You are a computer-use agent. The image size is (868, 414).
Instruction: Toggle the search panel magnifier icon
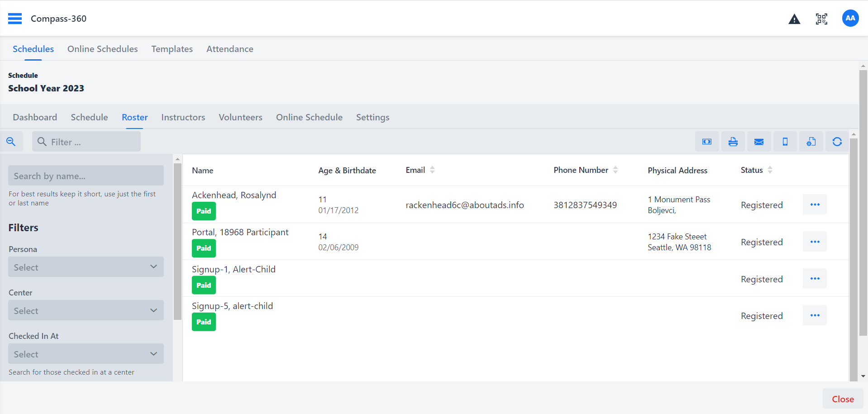(x=11, y=142)
